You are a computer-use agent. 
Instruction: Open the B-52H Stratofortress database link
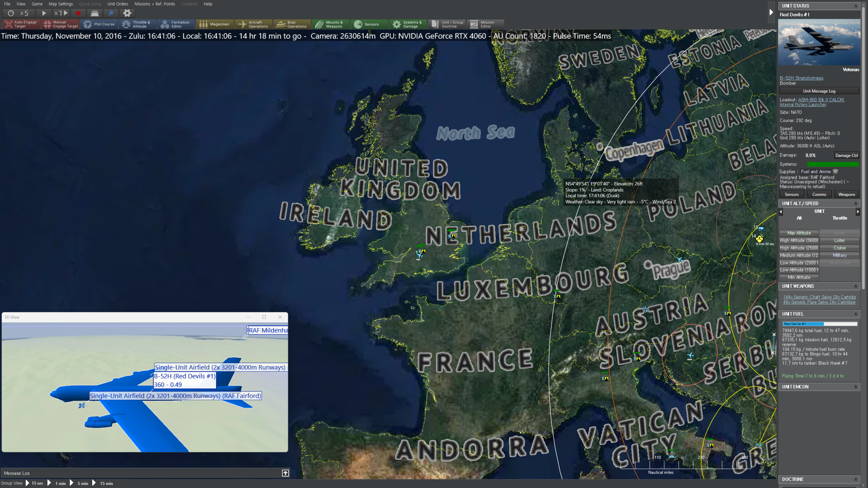click(x=801, y=78)
